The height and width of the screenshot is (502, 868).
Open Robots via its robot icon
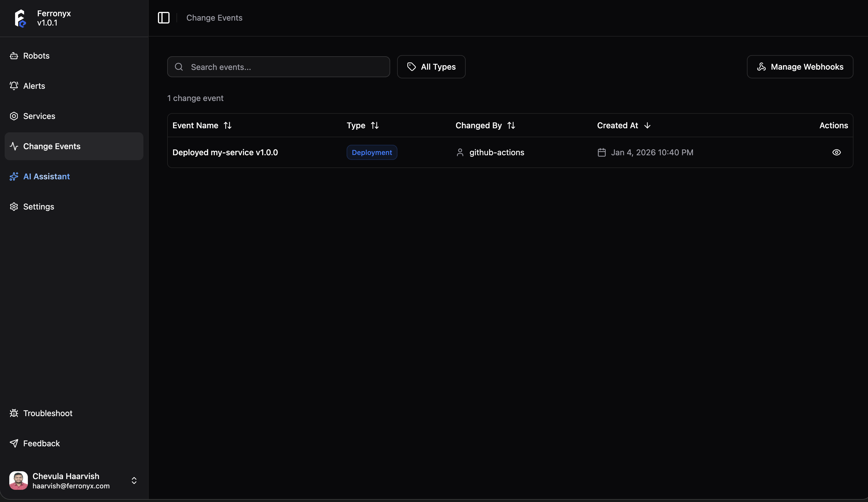click(x=14, y=56)
